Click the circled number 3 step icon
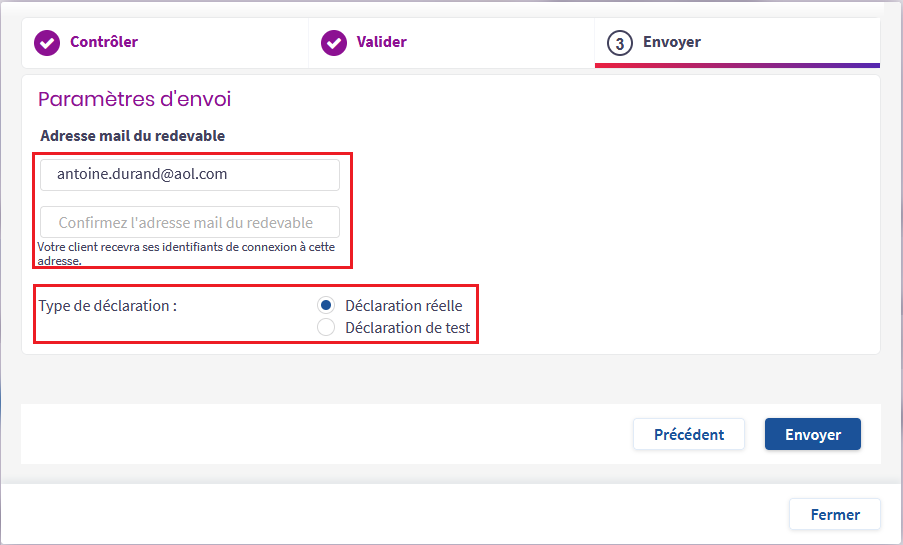Viewport: 903px width, 545px height. tap(620, 43)
